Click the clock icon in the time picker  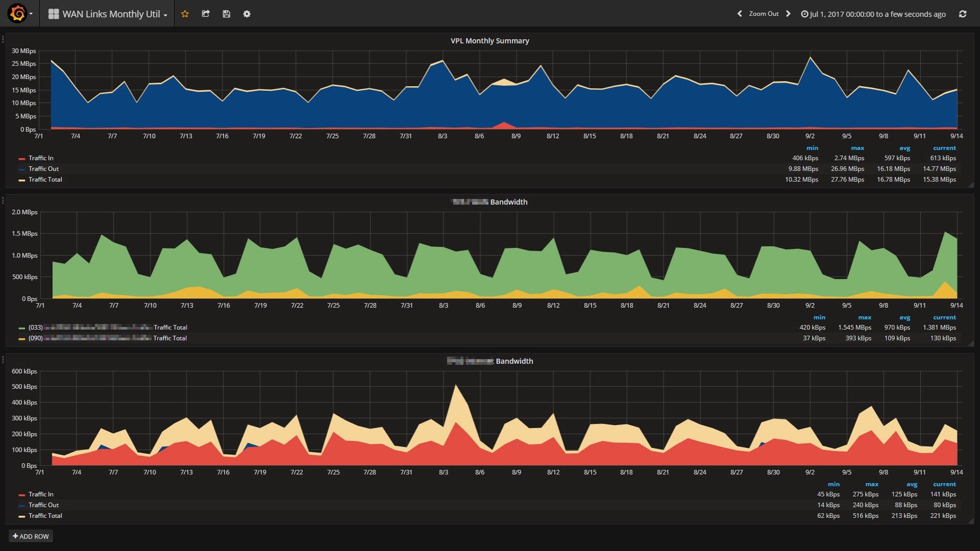coord(804,14)
